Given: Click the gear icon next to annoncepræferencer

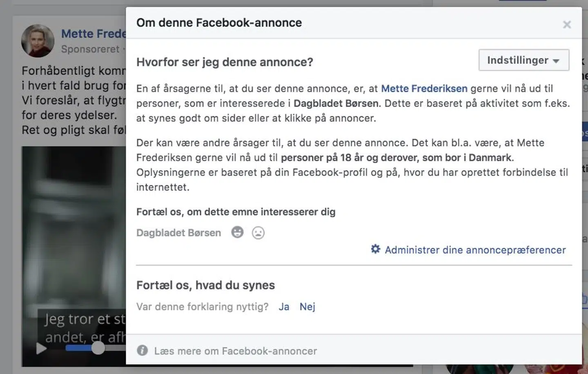Looking at the screenshot, I should pyautogui.click(x=375, y=249).
